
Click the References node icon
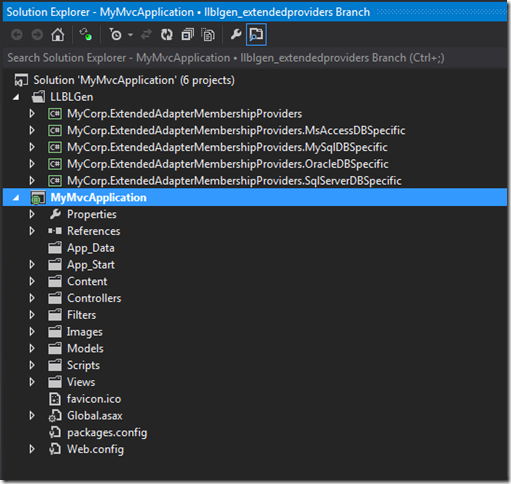tap(55, 231)
